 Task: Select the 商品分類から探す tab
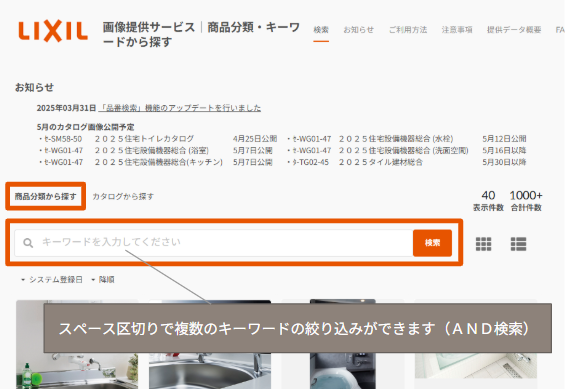[x=45, y=196]
